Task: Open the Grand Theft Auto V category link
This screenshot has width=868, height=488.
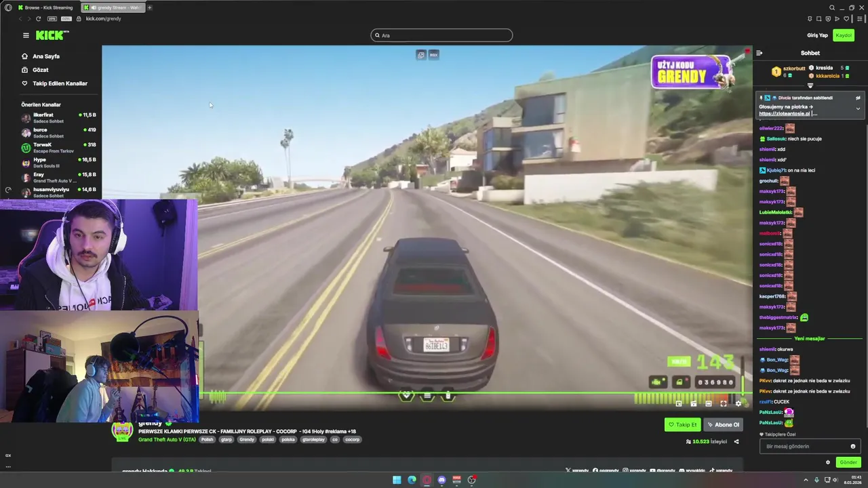Action: [167, 439]
